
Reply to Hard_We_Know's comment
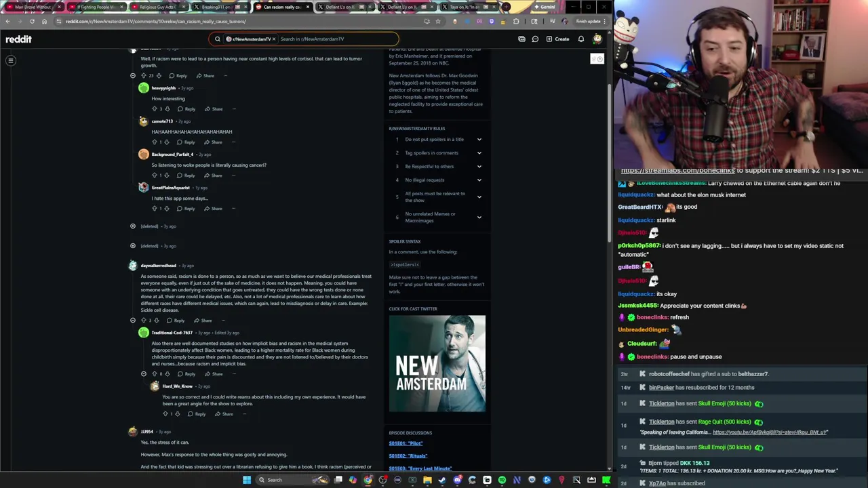pyautogui.click(x=197, y=414)
